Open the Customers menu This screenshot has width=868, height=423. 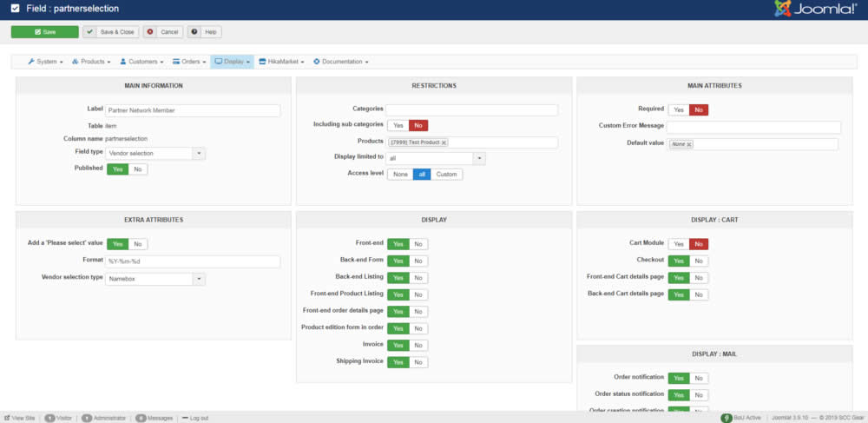[x=141, y=62]
